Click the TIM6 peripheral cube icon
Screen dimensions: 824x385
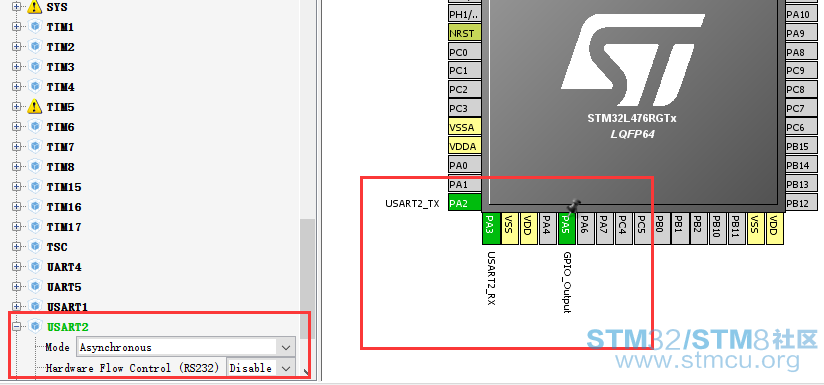tap(35, 127)
